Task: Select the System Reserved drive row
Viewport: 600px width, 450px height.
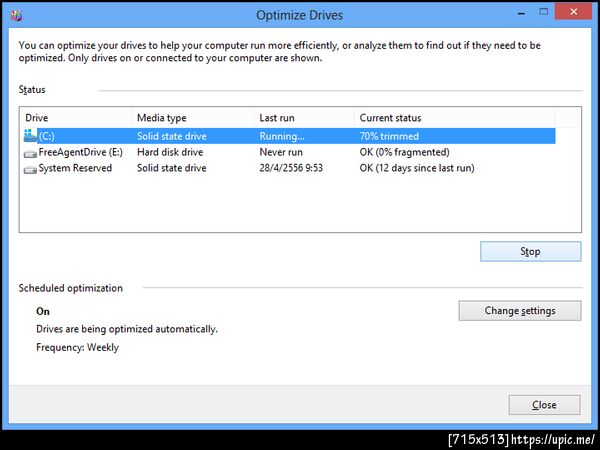Action: click(x=75, y=168)
